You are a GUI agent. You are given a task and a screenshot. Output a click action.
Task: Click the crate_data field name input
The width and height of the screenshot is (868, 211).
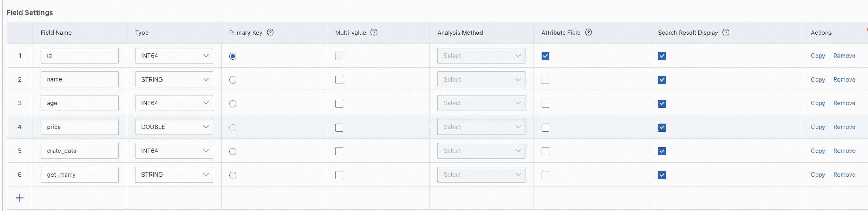click(80, 151)
